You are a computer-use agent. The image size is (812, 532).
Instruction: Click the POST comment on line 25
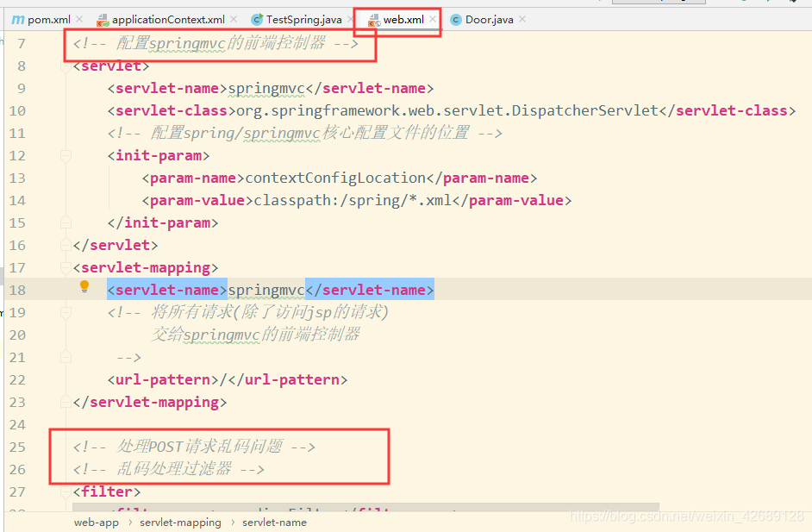[194, 447]
